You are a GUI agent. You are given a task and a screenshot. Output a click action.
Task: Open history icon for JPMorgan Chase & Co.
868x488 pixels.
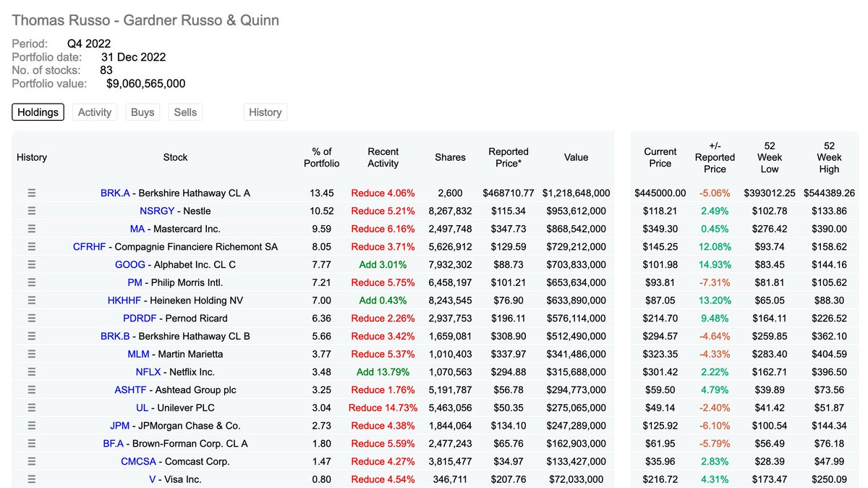click(x=32, y=426)
